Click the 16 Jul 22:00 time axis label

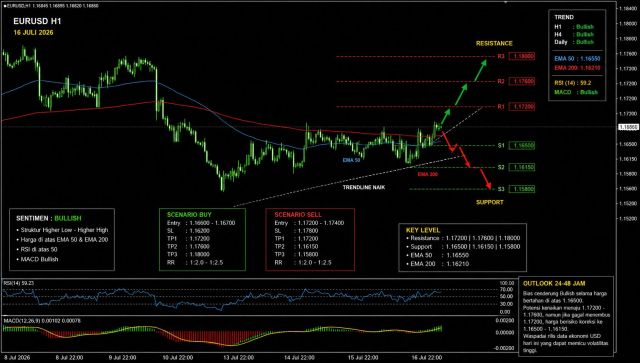(427, 358)
